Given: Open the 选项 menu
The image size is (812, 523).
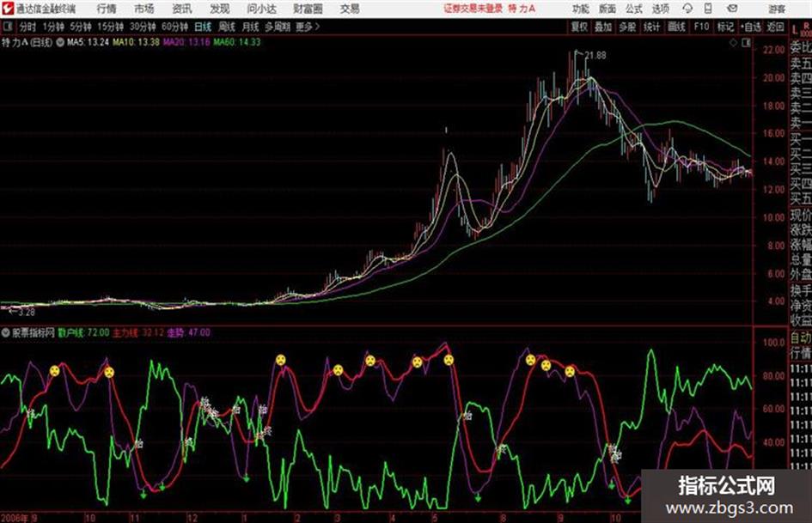Looking at the screenshot, I should [660, 9].
